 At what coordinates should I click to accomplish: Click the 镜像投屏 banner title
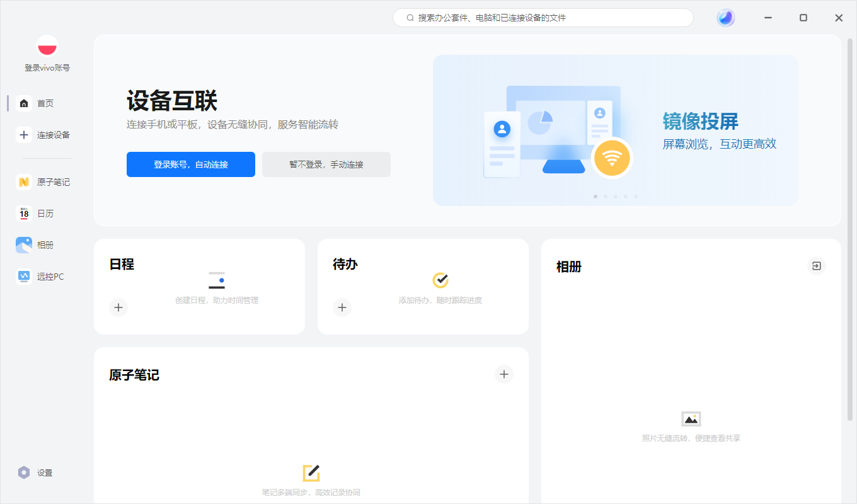[701, 121]
